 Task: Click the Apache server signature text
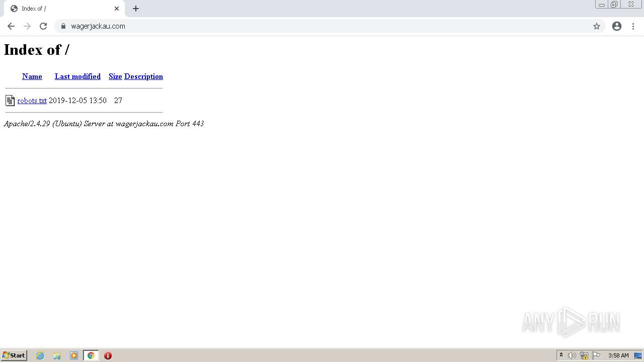click(104, 124)
